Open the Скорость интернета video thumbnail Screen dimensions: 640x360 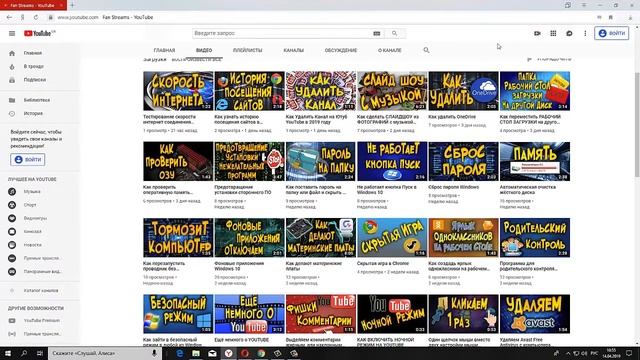pyautogui.click(x=178, y=91)
